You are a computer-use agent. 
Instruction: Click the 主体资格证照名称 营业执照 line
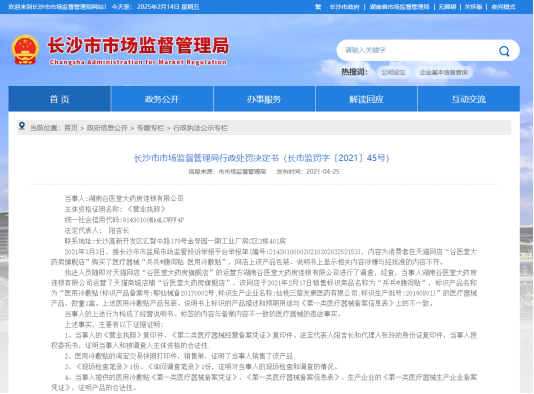pyautogui.click(x=115, y=209)
